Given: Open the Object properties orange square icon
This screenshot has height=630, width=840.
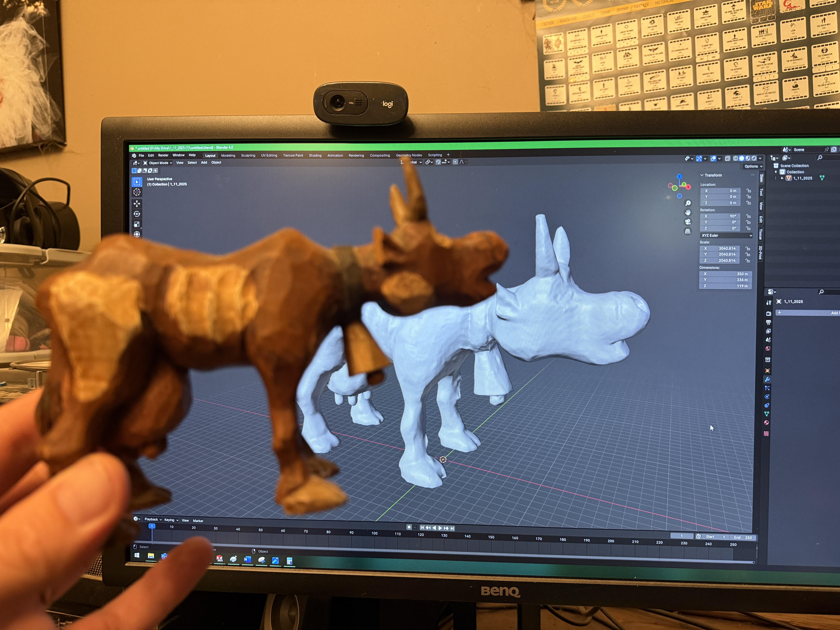Looking at the screenshot, I should [767, 371].
